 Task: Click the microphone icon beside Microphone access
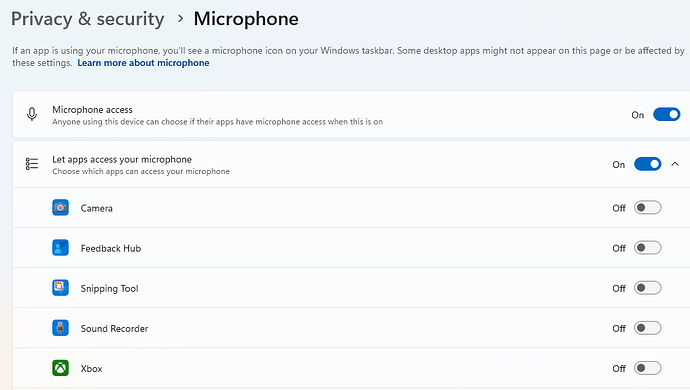(x=32, y=114)
